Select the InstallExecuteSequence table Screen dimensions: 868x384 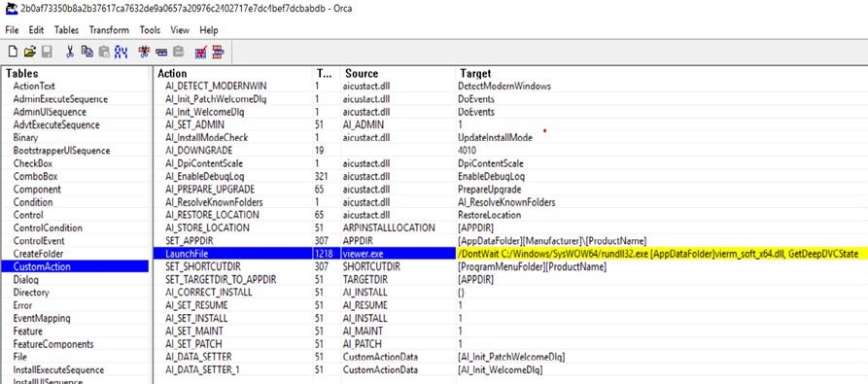point(58,370)
